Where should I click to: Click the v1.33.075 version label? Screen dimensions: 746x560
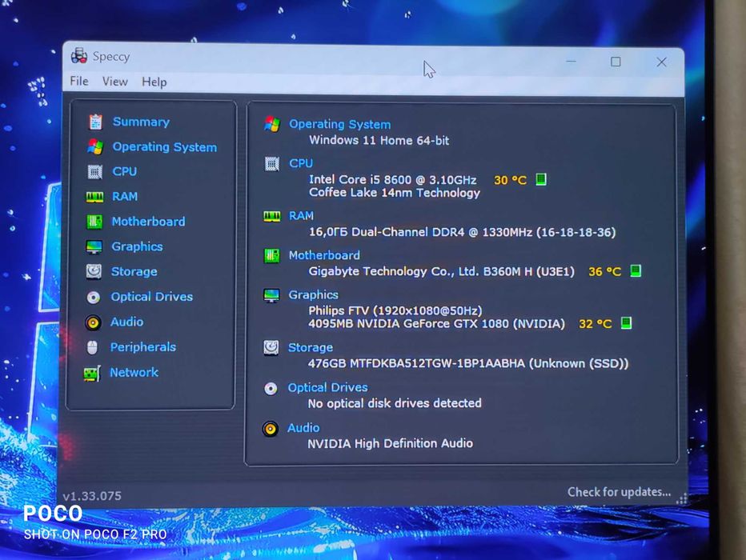coord(92,496)
